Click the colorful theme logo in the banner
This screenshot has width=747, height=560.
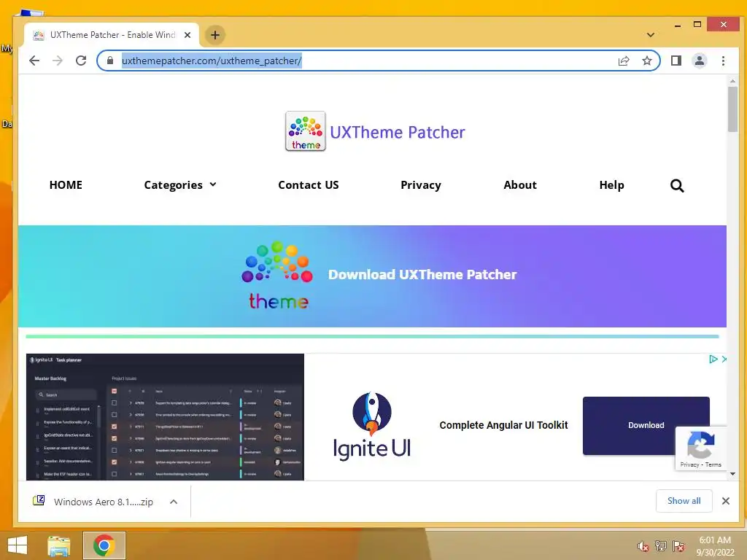point(277,275)
